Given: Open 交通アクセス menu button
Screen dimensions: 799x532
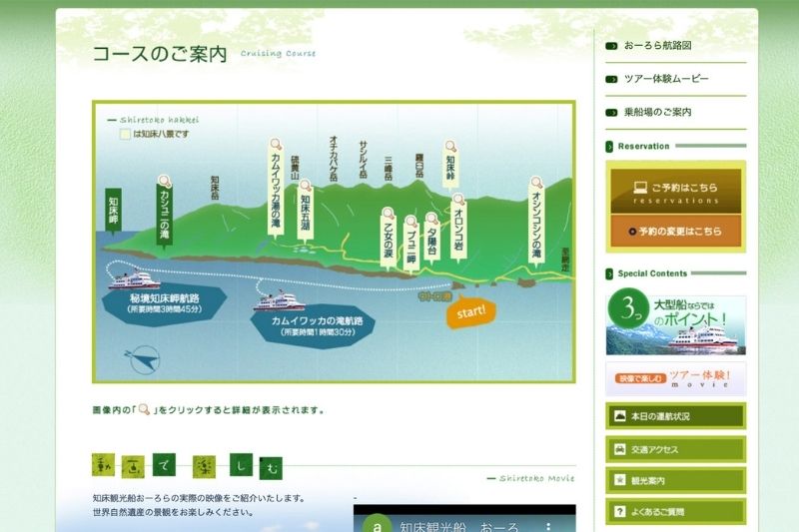Looking at the screenshot, I should coord(676,449).
